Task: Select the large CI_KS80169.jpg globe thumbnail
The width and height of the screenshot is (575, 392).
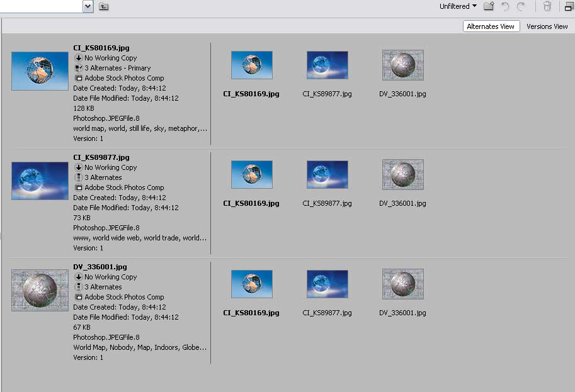Action: click(40, 70)
